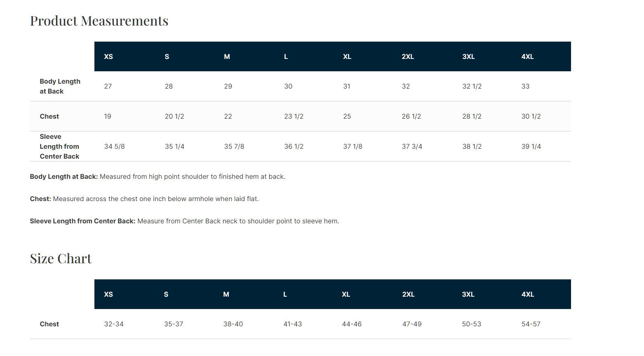Click the 2XL column header in Size Chart

pyautogui.click(x=408, y=294)
